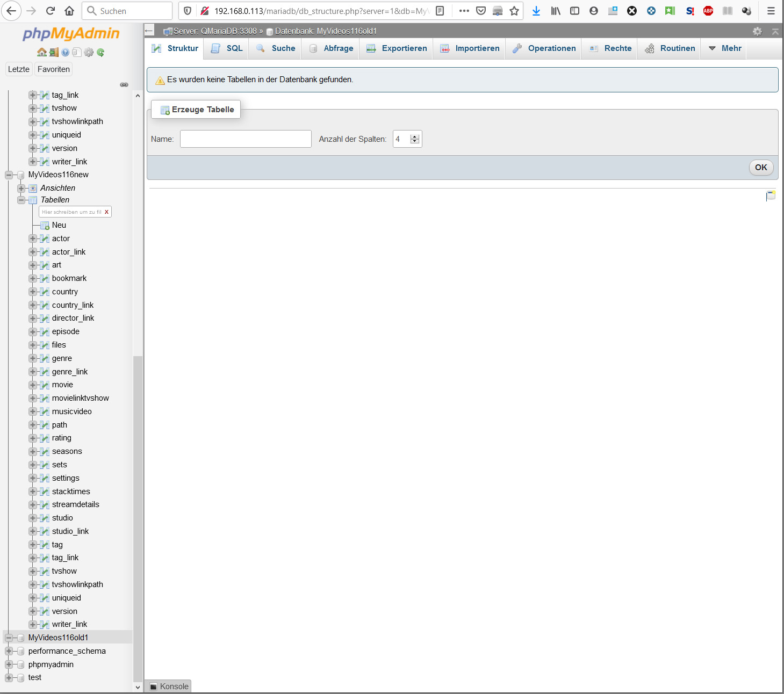Image resolution: width=784 pixels, height=694 pixels.
Task: Open the movie table browse icon
Action: pyautogui.click(x=45, y=385)
